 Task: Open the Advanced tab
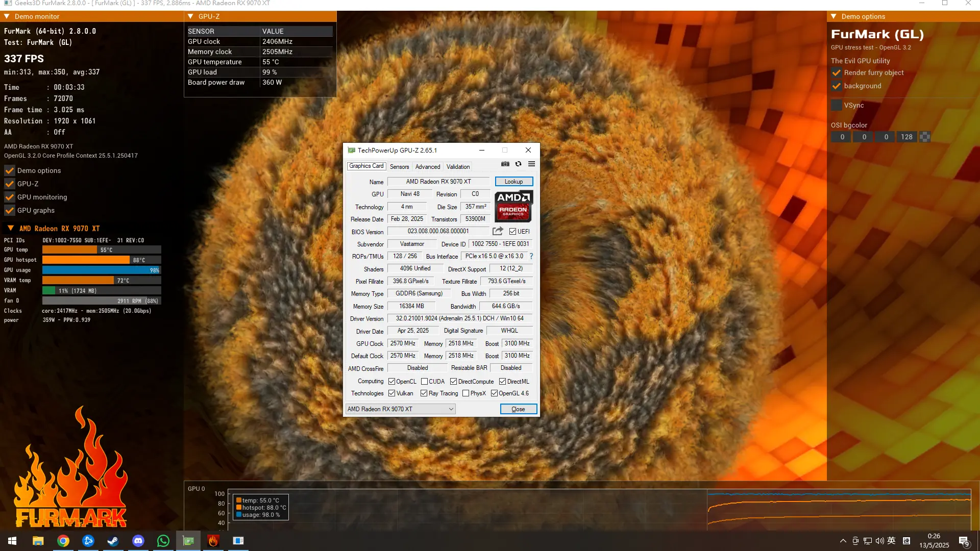click(428, 167)
